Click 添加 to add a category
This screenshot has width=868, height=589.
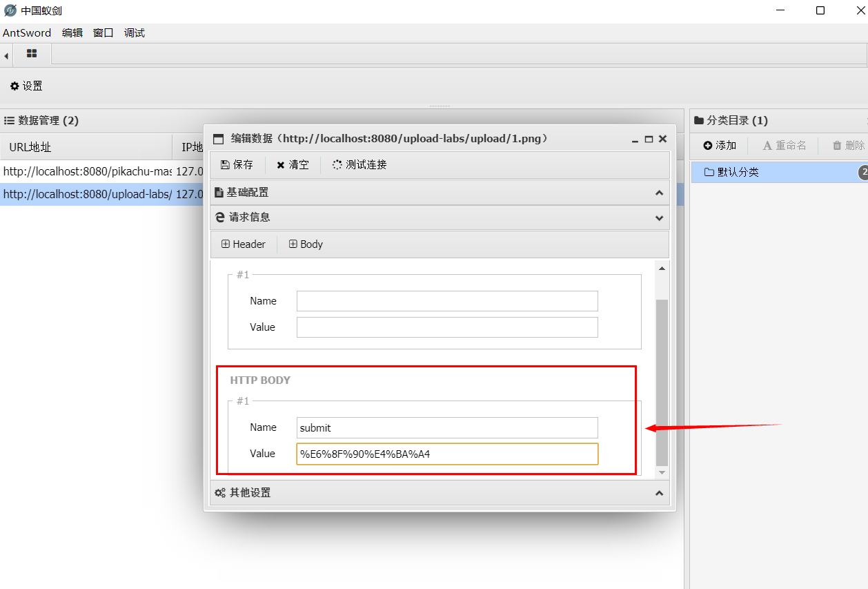click(x=720, y=146)
